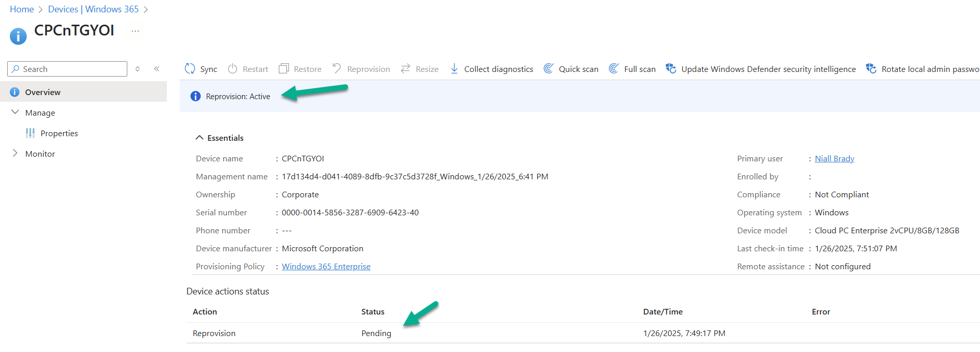Viewport: 980px width, 352px height.
Task: Click the Device actions status heading
Action: coord(227,291)
